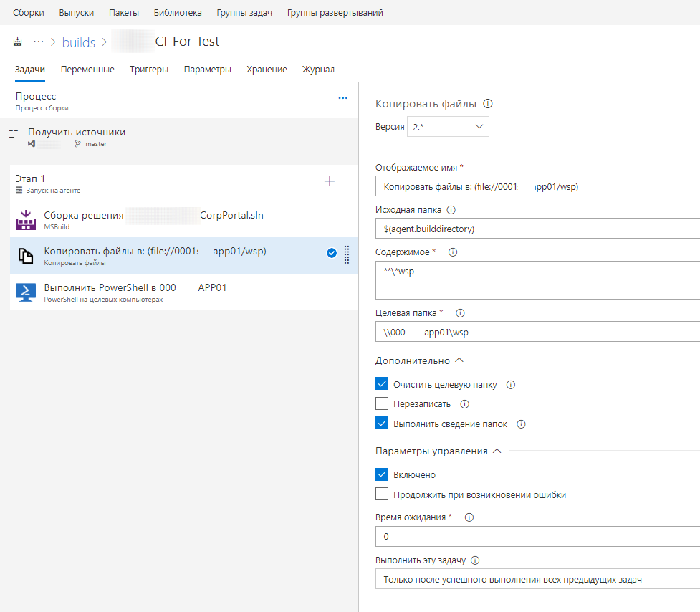The height and width of the screenshot is (612, 700).
Task: Add a task with the plus icon
Action: click(330, 182)
